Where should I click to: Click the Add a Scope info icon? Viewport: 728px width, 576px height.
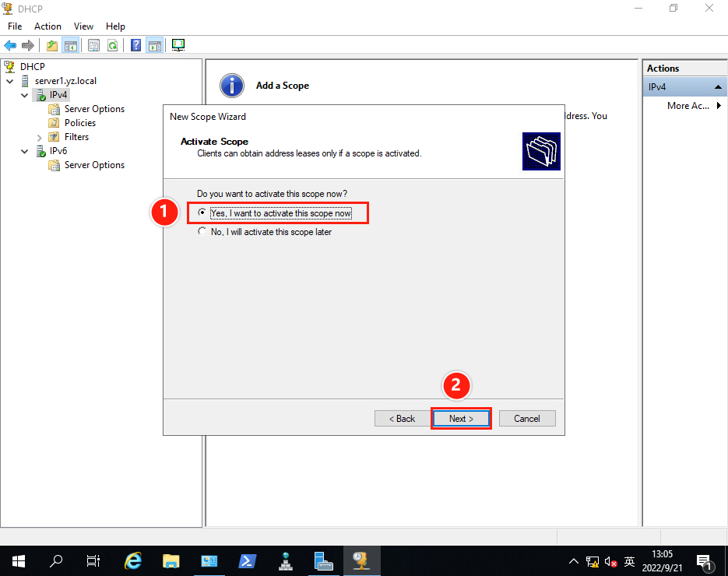232,86
